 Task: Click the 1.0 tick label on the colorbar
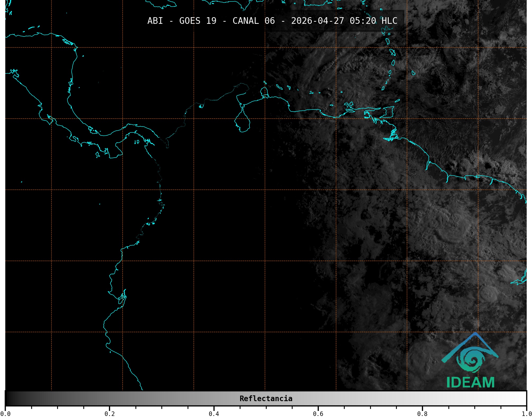526,414
